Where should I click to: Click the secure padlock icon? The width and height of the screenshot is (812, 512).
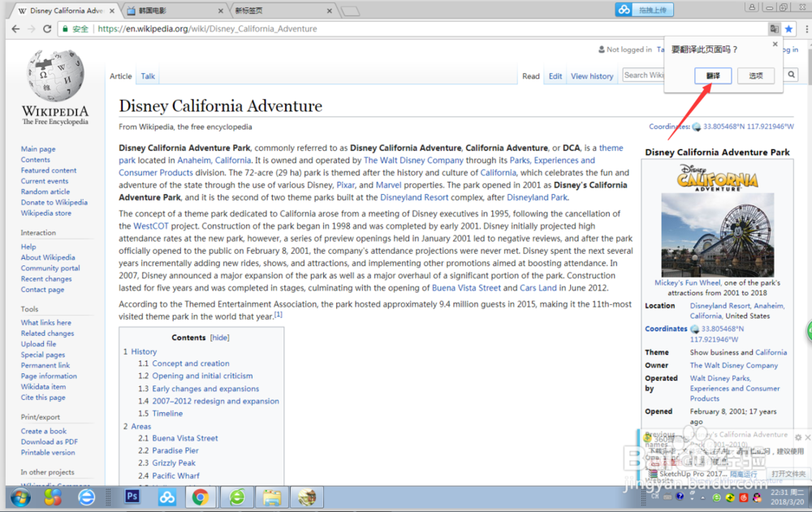pos(65,29)
